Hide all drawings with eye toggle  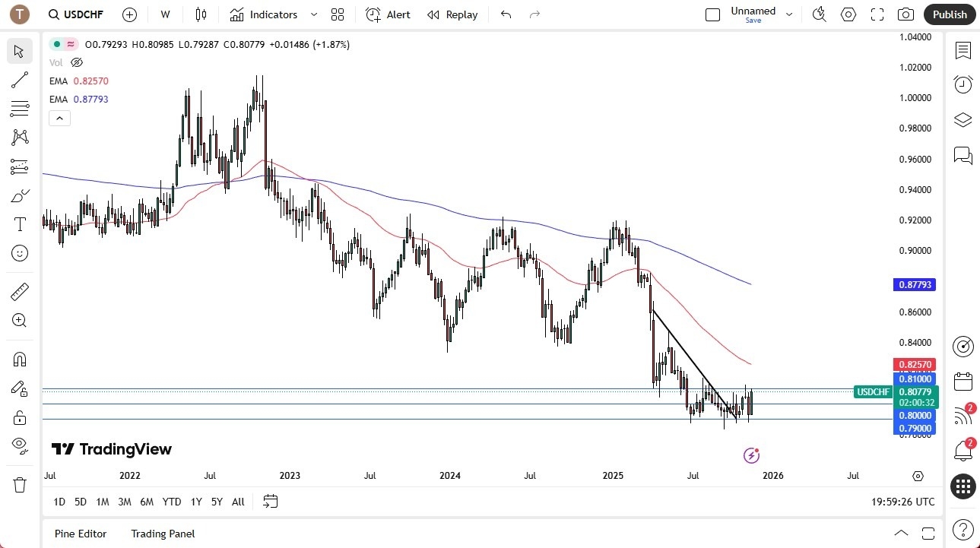[19, 445]
